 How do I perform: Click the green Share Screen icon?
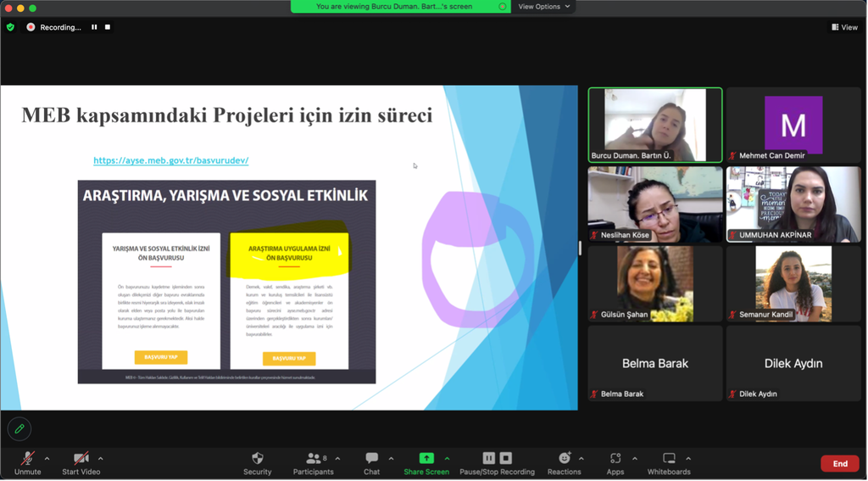point(426,458)
